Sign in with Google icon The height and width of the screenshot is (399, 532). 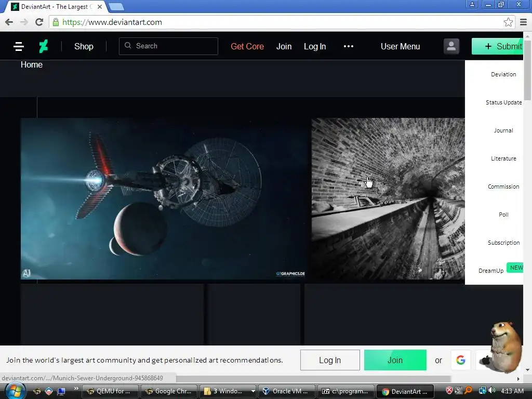460,360
